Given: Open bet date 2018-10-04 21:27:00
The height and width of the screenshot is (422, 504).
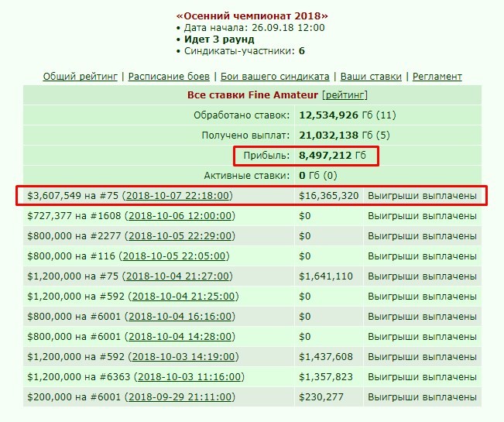Looking at the screenshot, I should coord(177,276).
